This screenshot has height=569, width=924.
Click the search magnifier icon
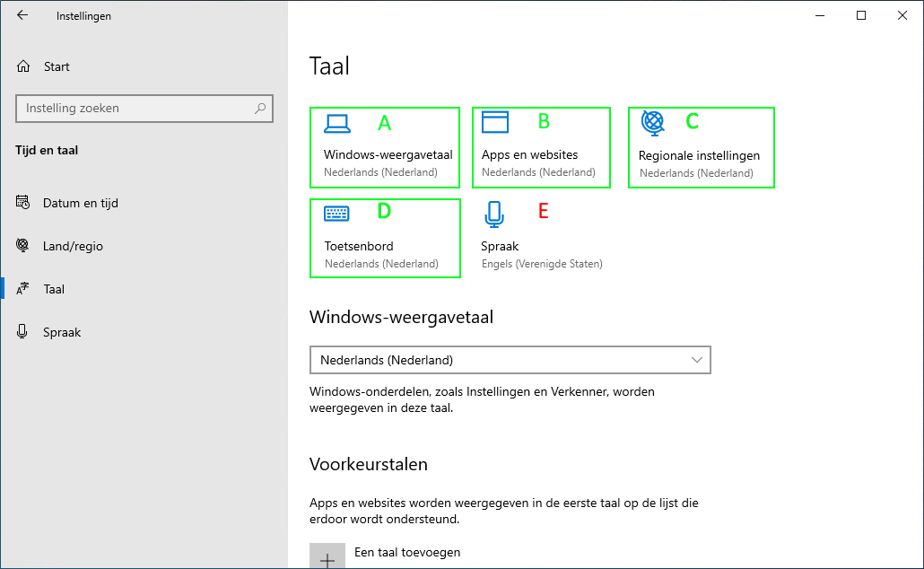pyautogui.click(x=260, y=108)
